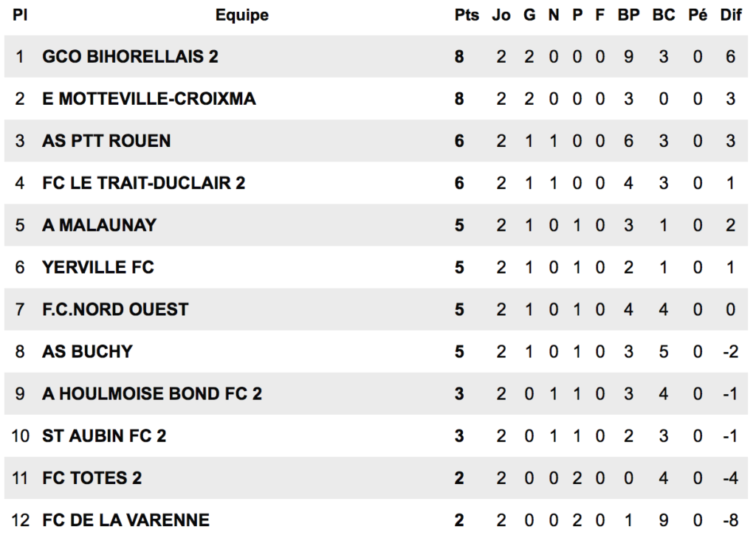Open A MALAUNAY team entry
Viewport: 756px width, 538px height.
pos(100,225)
